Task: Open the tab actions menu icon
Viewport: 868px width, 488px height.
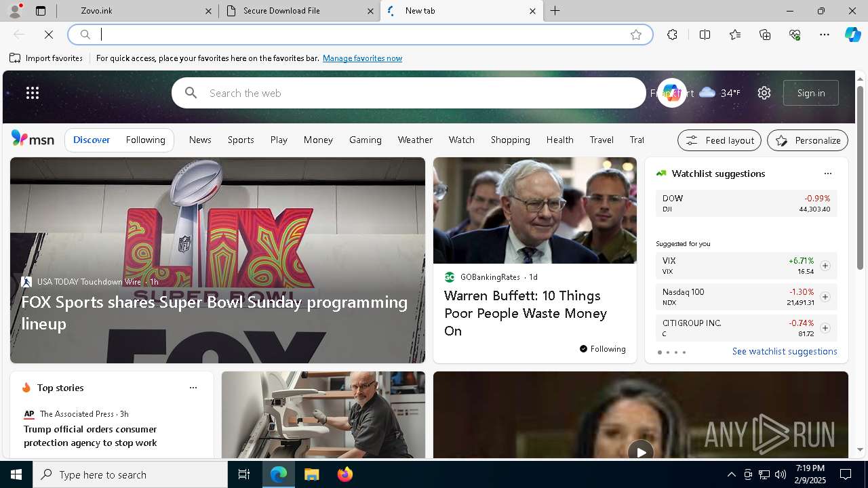Action: (x=41, y=11)
